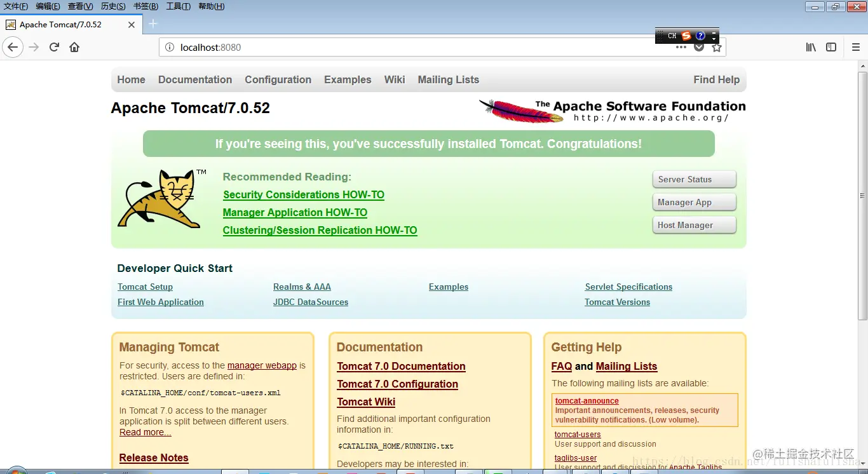
Task: Open the 帮助(H) menu
Action: (x=212, y=6)
